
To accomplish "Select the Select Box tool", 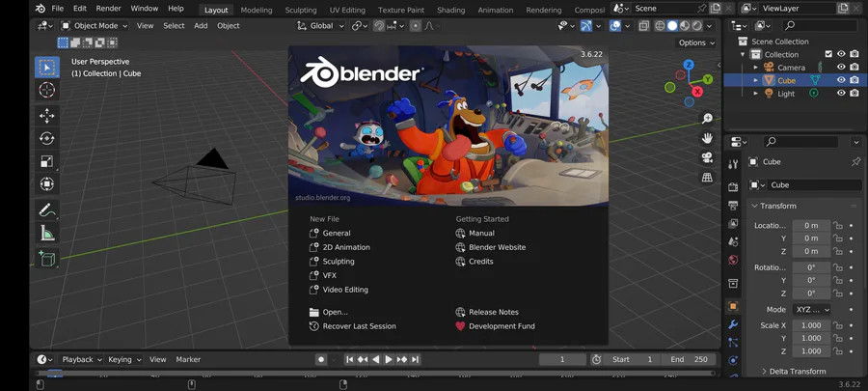I will tap(47, 68).
